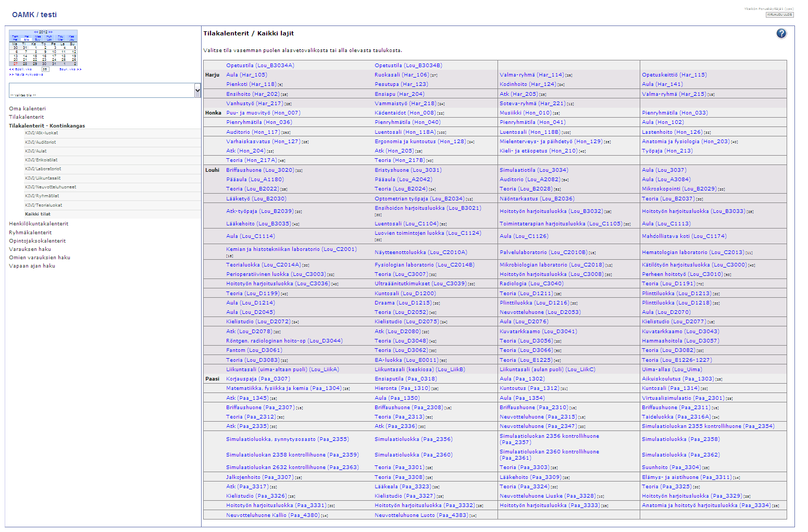This screenshot has width=808, height=532.
Task: Open Tilakalenterit - Kontinkangas menu item
Action: click(47, 125)
